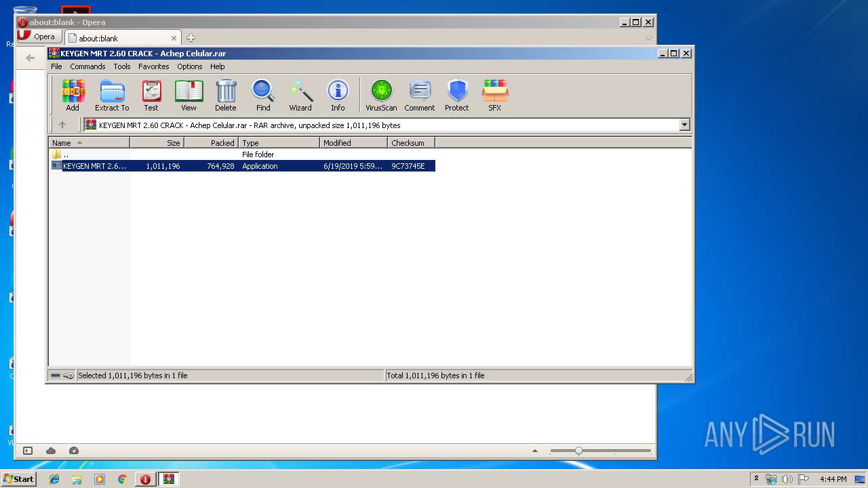
Task: Click the WinRAR title bar icon
Action: (54, 54)
